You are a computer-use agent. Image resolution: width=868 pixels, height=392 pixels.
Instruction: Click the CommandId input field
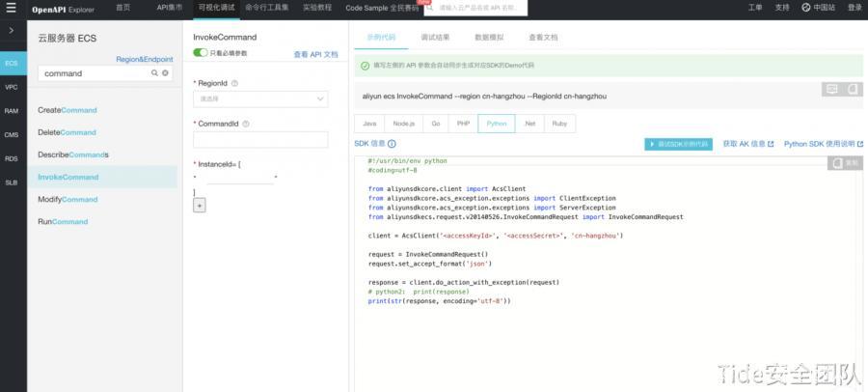coord(260,140)
